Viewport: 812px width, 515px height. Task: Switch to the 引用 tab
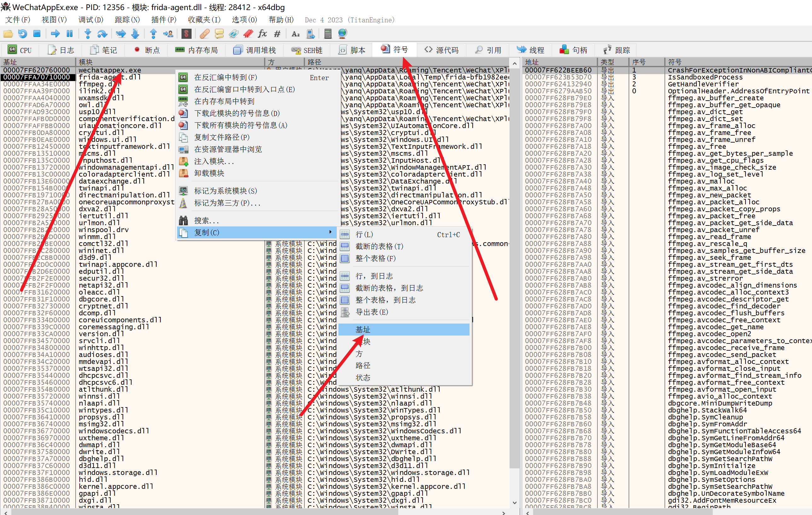tap(488, 50)
